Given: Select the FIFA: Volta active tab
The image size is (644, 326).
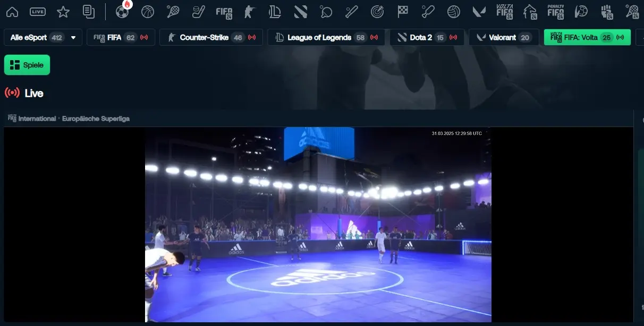Looking at the screenshot, I should point(587,37).
